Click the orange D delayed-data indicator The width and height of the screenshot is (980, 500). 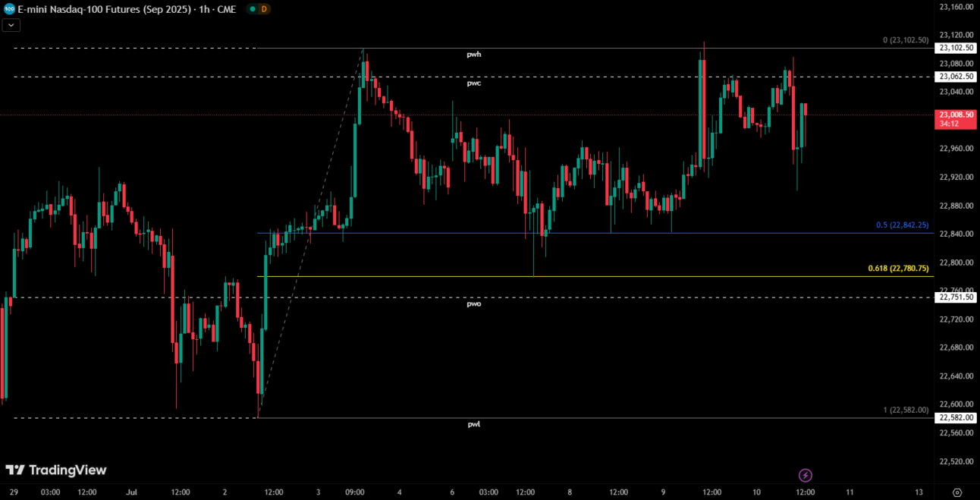pos(263,9)
